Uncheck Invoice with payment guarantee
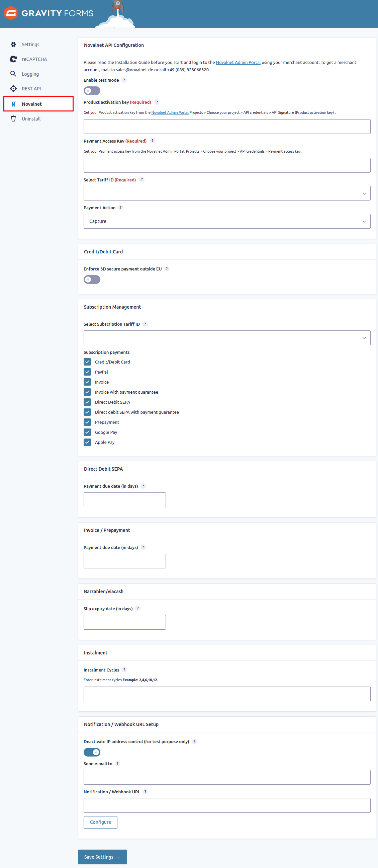The width and height of the screenshot is (378, 868). pyautogui.click(x=88, y=392)
